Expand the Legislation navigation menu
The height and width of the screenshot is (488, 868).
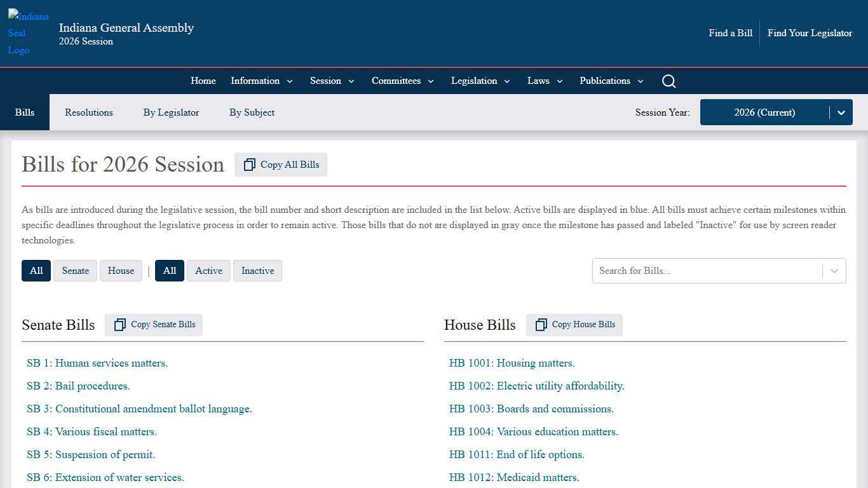click(480, 81)
